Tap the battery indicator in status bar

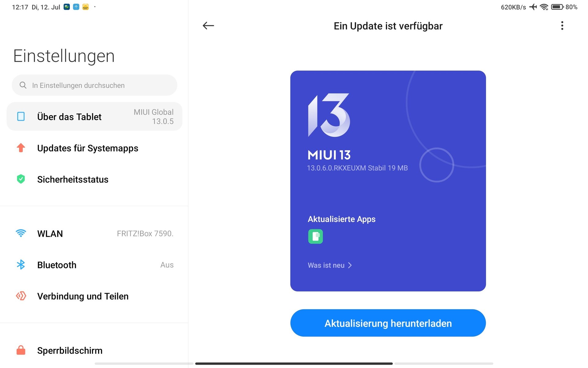[557, 7]
